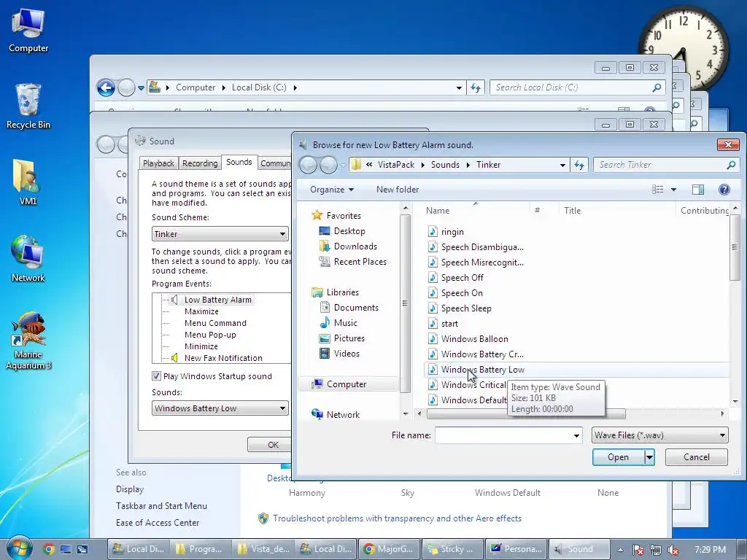Open the Wave Files type dropdown
The height and width of the screenshot is (560, 747).
tap(659, 435)
